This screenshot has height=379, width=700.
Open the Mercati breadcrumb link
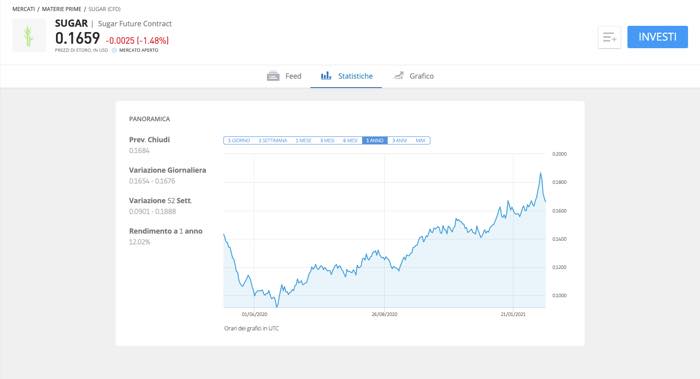[24, 9]
